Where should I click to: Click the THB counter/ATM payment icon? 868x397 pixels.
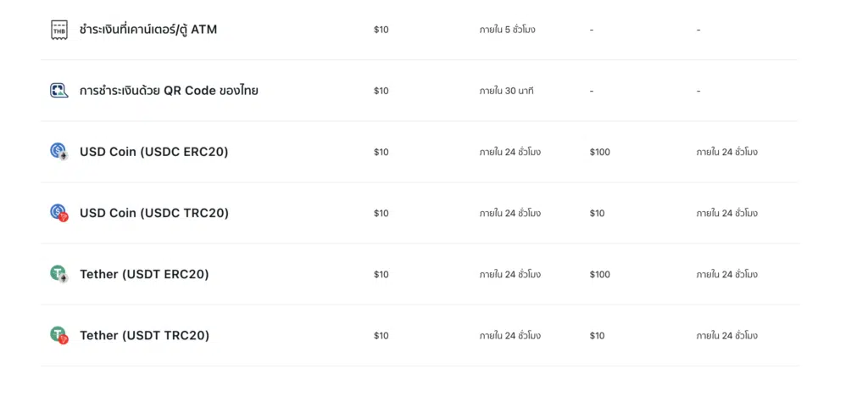59,30
